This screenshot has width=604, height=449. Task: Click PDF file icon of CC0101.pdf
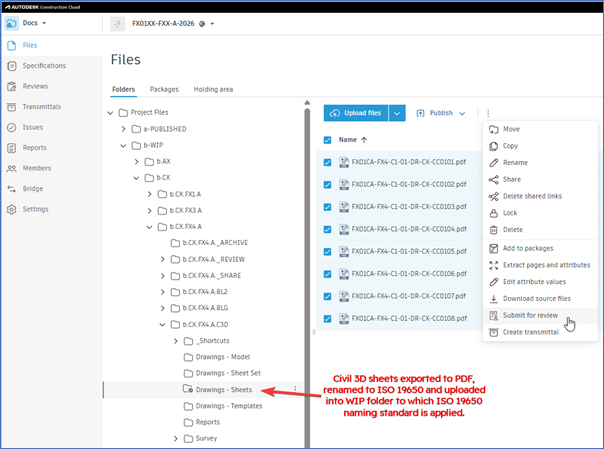tap(344, 162)
